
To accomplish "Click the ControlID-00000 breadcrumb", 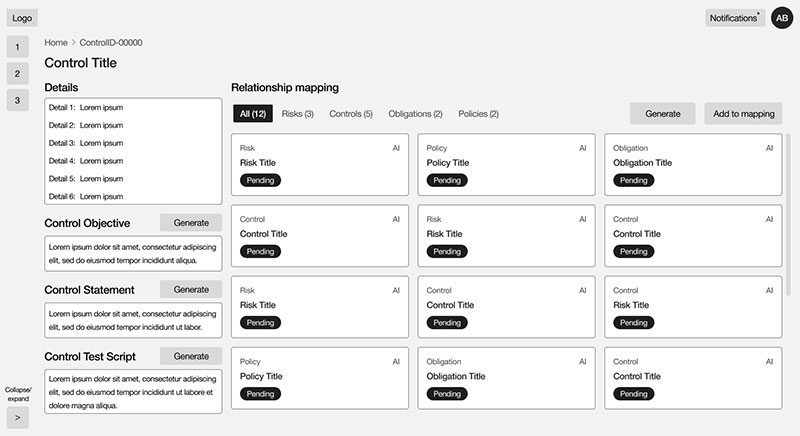I will click(111, 43).
